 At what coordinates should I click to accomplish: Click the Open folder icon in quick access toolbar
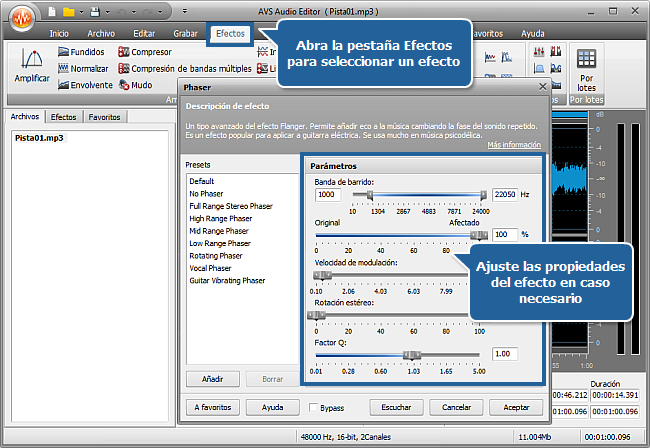tap(68, 12)
